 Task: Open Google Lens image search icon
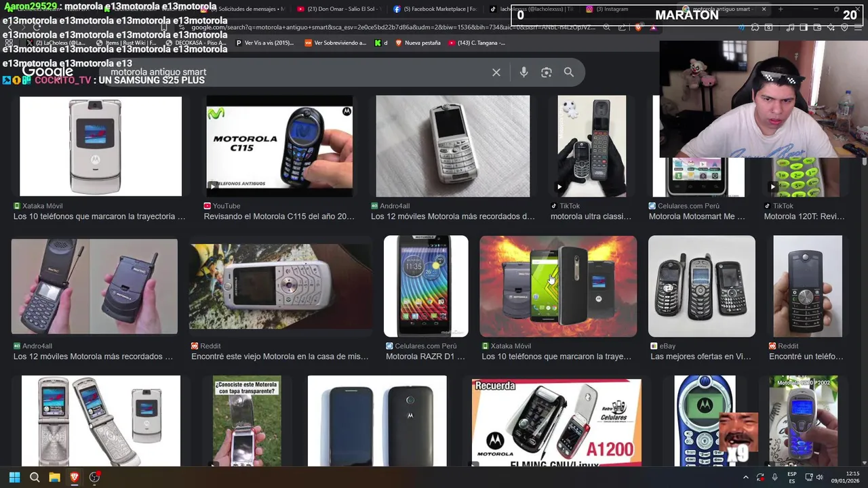point(547,73)
